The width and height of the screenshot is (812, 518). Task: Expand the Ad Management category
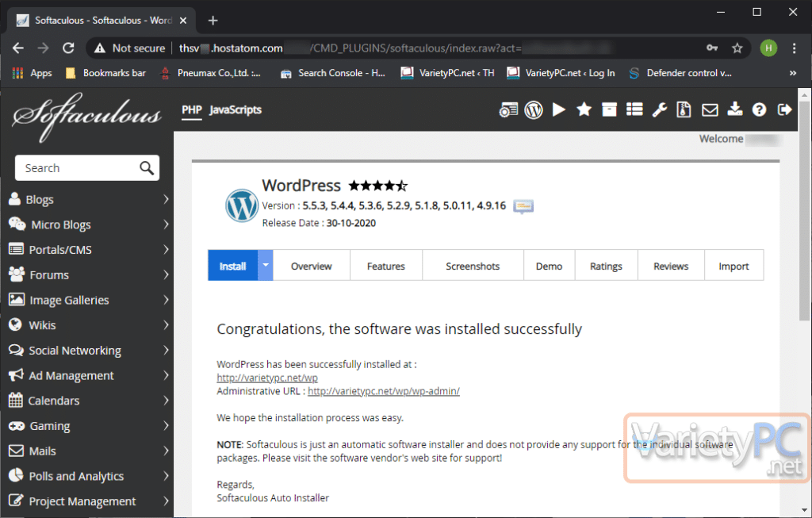pos(89,375)
